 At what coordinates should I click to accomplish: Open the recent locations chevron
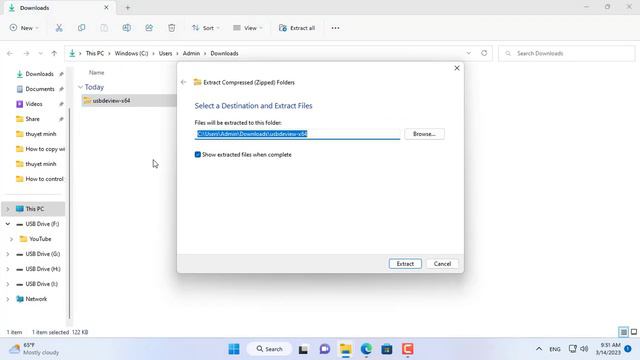click(40, 53)
